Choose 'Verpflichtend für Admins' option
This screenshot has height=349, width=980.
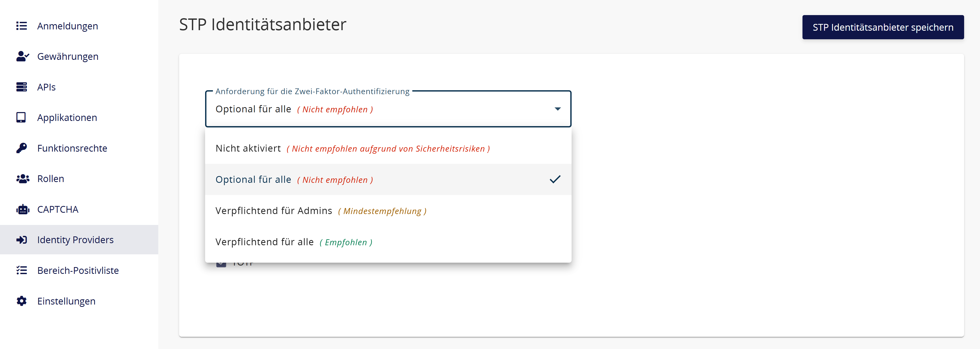coord(388,211)
